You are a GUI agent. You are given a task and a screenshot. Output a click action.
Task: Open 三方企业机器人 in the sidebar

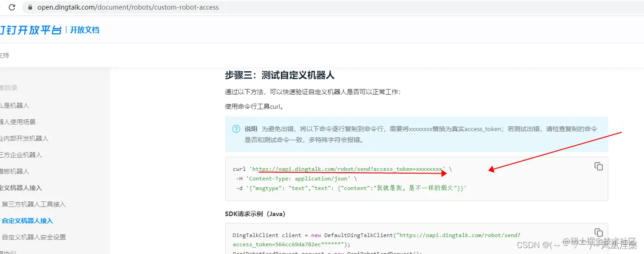click(21, 155)
